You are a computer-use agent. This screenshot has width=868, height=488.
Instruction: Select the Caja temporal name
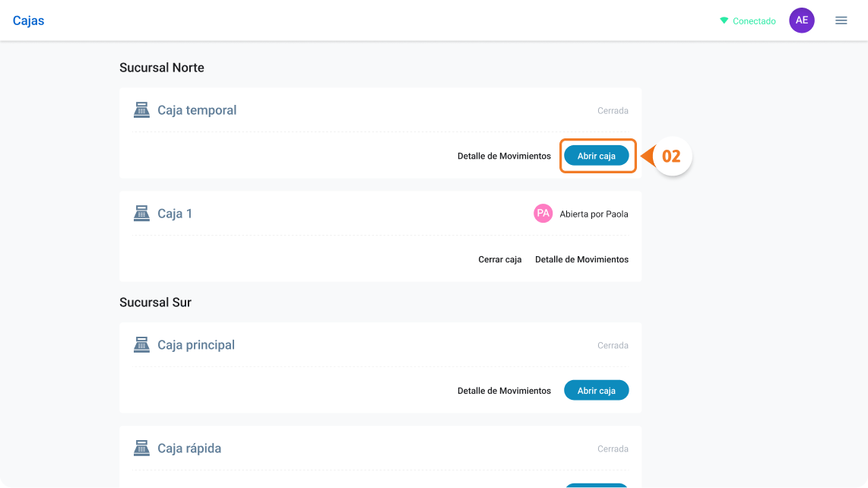pos(197,110)
